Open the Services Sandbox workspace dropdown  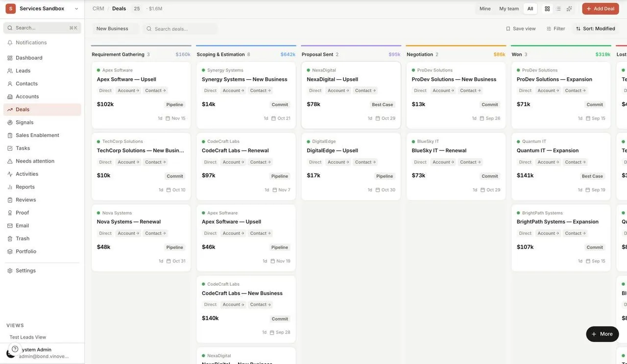coord(42,9)
